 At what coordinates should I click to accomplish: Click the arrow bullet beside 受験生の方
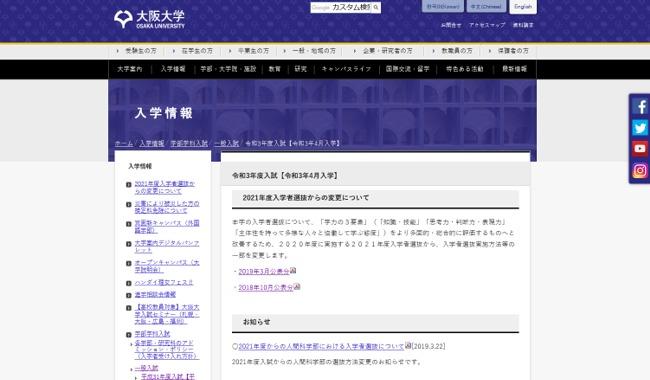click(x=118, y=51)
